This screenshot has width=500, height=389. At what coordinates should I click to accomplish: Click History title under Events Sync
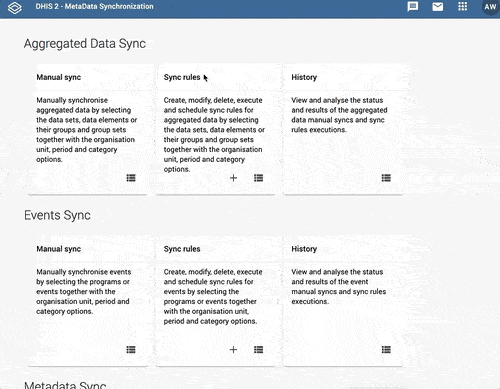304,249
